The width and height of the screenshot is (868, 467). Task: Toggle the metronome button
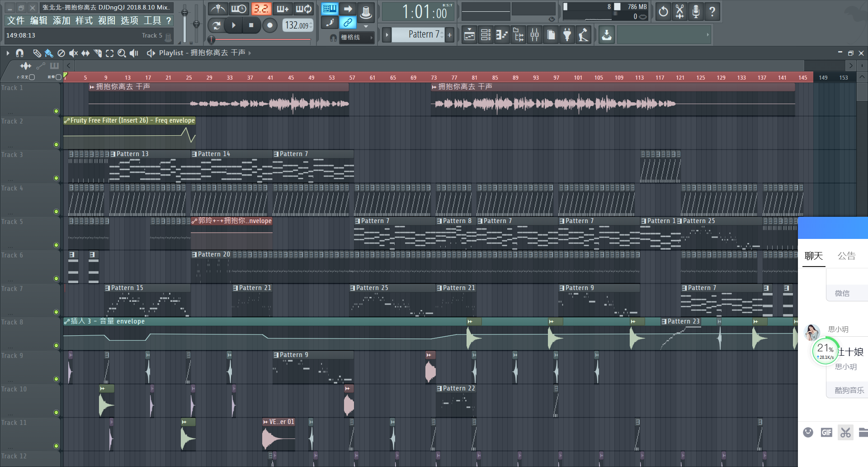(x=218, y=9)
